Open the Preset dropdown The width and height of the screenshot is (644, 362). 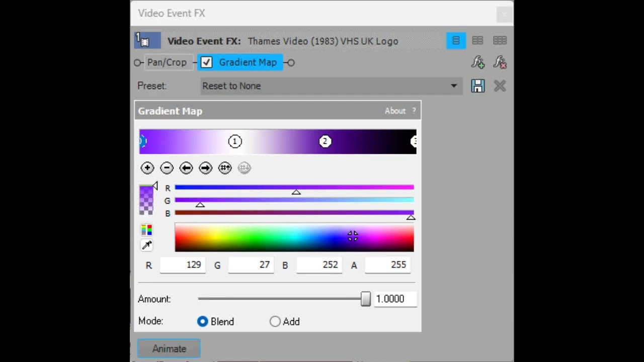331,86
